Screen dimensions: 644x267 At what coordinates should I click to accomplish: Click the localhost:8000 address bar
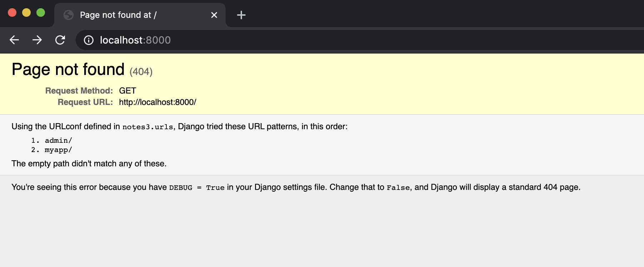click(286, 40)
